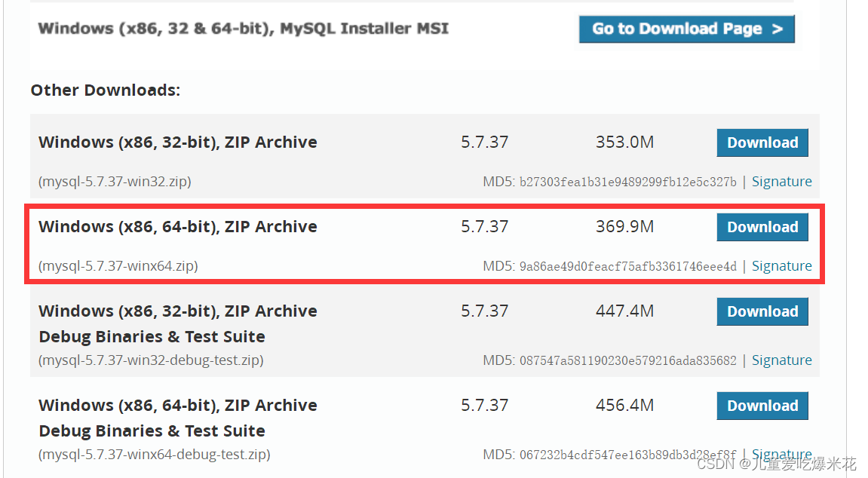Click the Go to Download Page button
The height and width of the screenshot is (478, 868).
pos(686,29)
